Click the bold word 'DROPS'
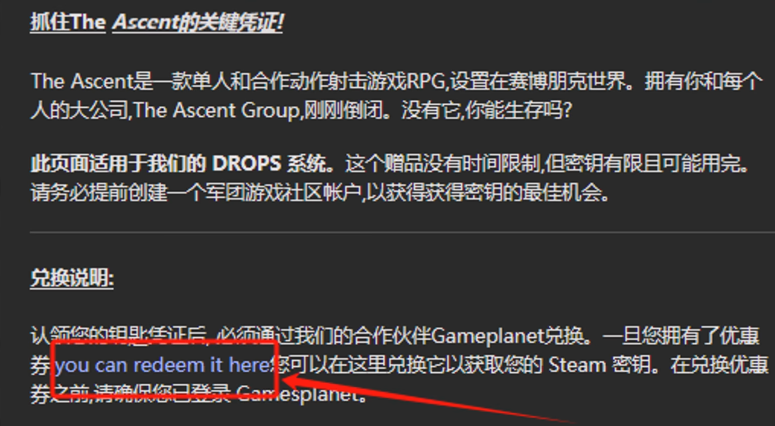This screenshot has height=426, width=775. (x=247, y=164)
